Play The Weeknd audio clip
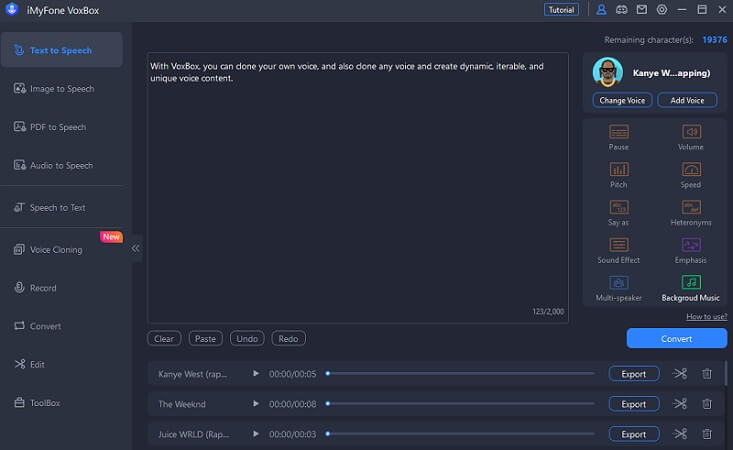733x450 pixels. point(256,403)
